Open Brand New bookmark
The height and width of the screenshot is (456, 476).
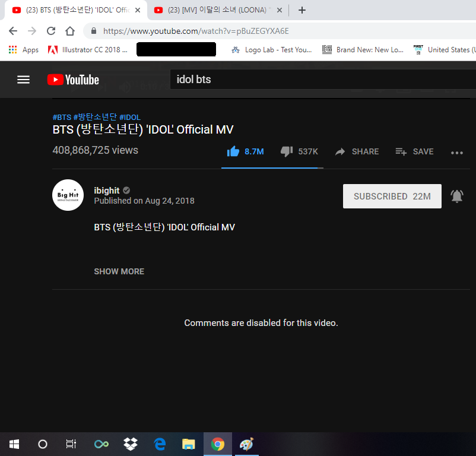point(363,50)
